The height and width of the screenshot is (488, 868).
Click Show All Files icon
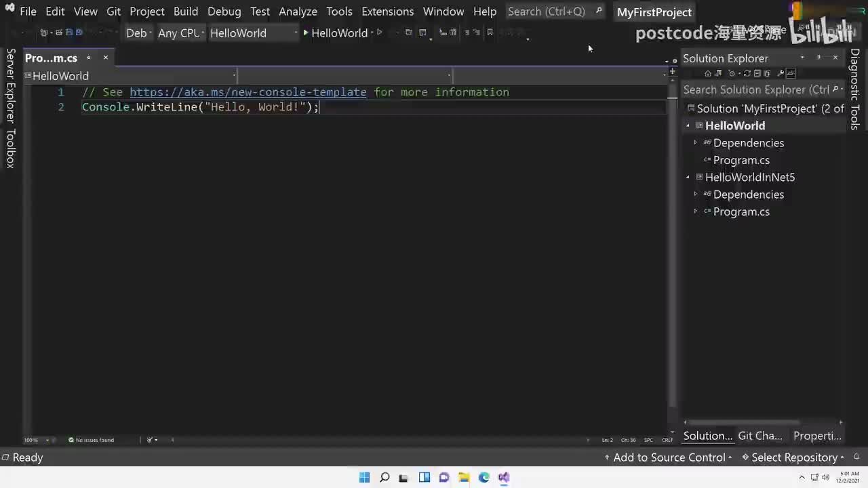(767, 73)
